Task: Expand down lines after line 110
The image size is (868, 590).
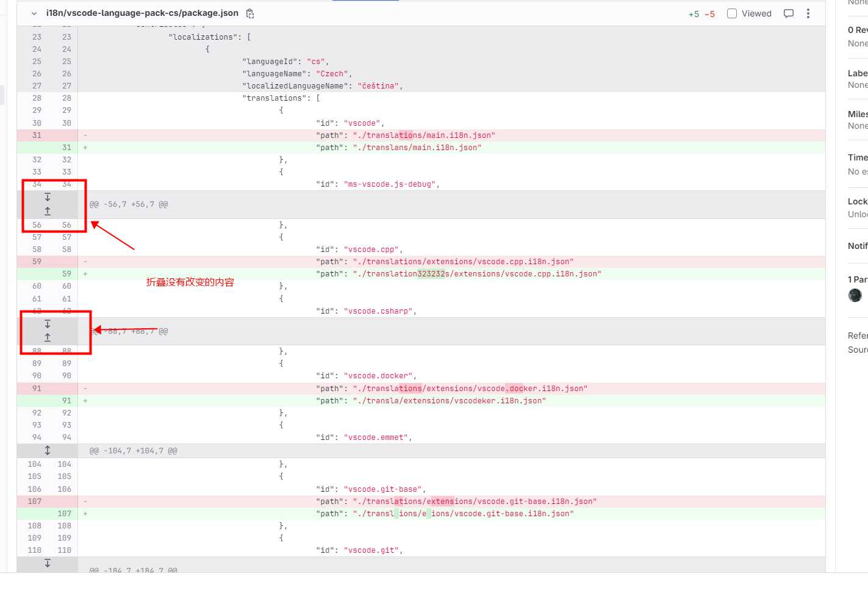Action: tap(48, 563)
